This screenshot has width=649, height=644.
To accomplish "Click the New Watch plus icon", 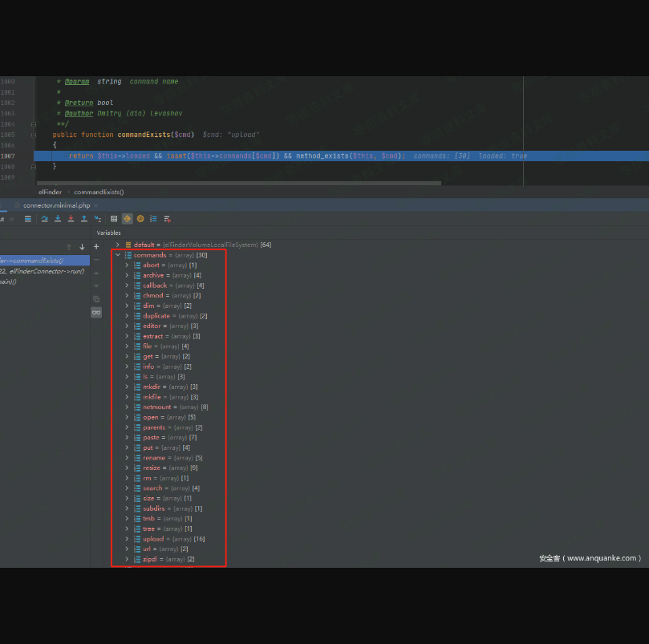I will pos(96,247).
